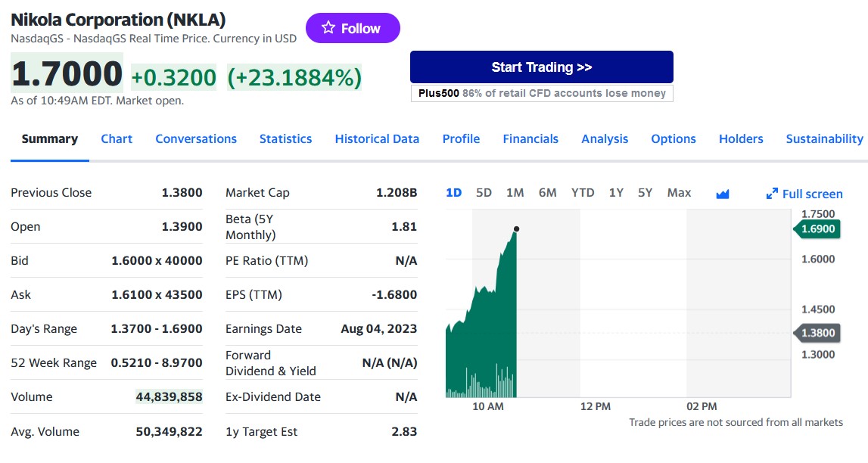868x463 pixels.
Task: Open the chart type area-chart icon
Action: tap(723, 194)
